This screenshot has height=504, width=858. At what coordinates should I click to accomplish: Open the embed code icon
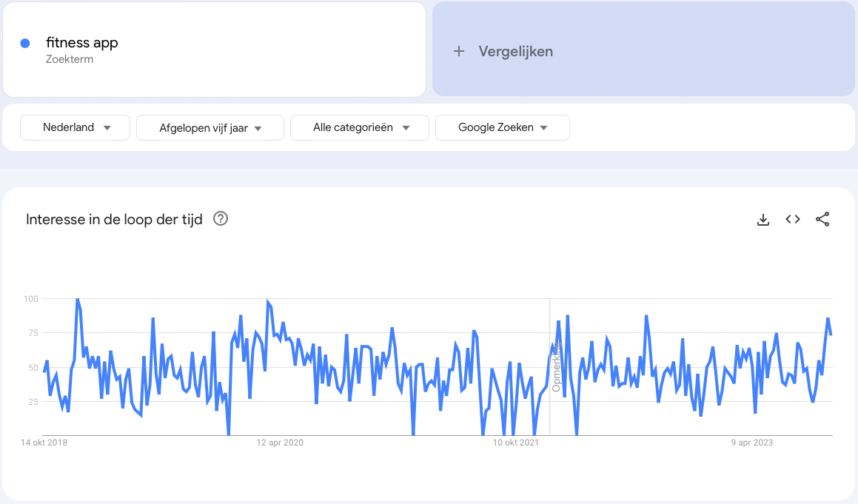coord(793,219)
